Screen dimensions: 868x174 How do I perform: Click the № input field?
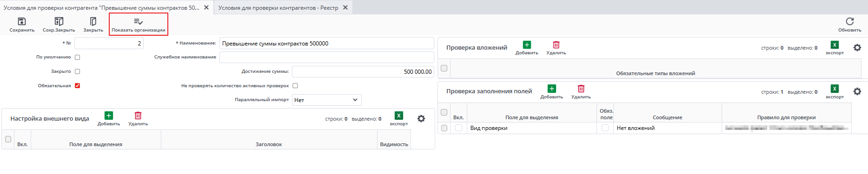(109, 43)
